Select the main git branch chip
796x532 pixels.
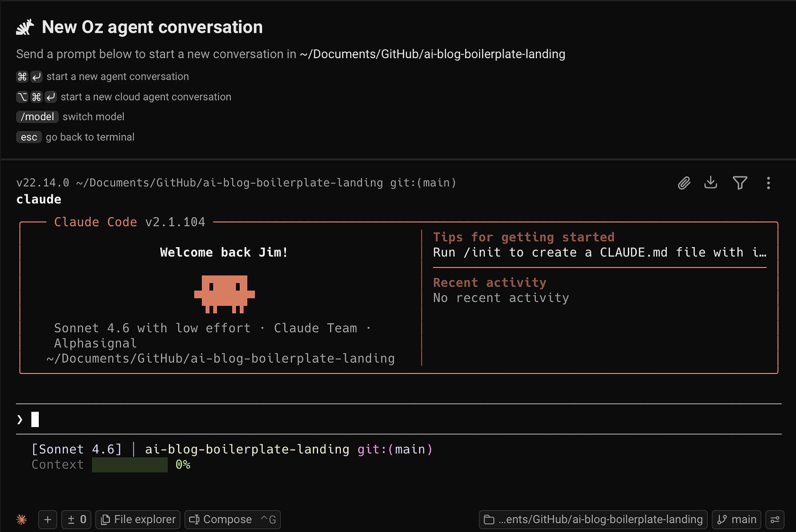coord(737,520)
